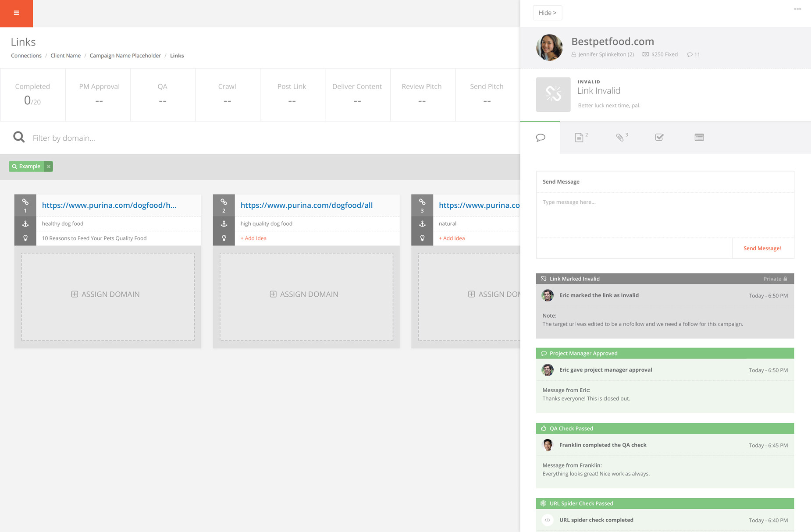Assign domain to card 1
This screenshot has width=811, height=532.
click(x=108, y=297)
